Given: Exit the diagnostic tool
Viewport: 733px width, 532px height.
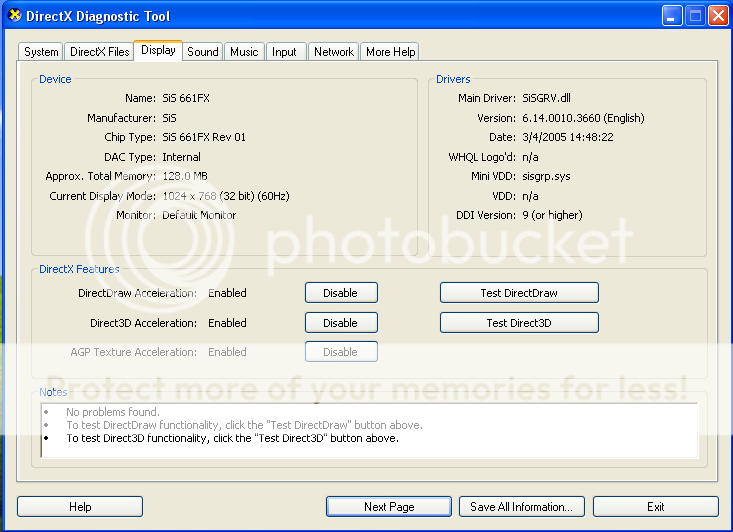Looking at the screenshot, I should (x=655, y=506).
